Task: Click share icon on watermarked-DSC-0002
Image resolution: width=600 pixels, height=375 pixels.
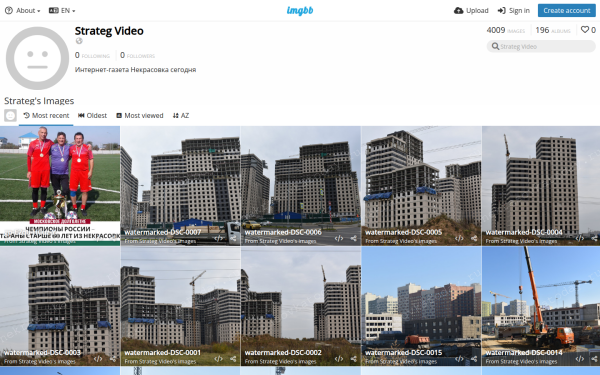Action: pyautogui.click(x=354, y=359)
